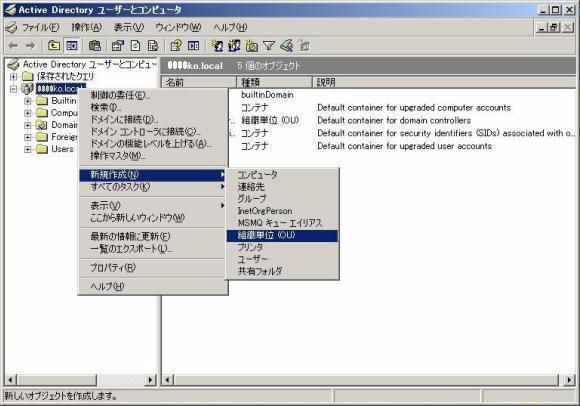This screenshot has width=580, height=406.
Task: Go up one level with folder icon
Action: click(54, 46)
